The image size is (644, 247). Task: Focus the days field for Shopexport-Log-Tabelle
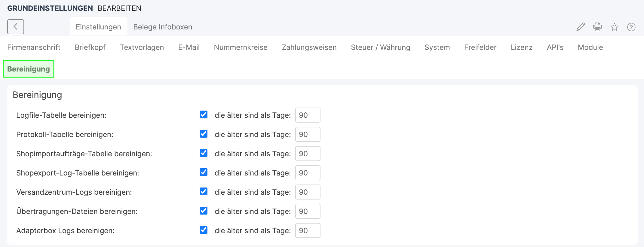[308, 173]
